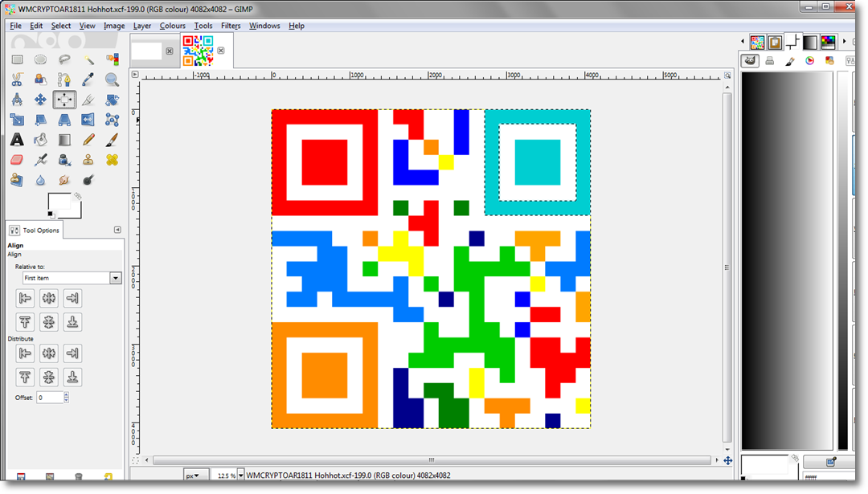Show earlier tabs with the dock's left arrow
Image resolution: width=868 pixels, height=494 pixels.
click(x=743, y=42)
